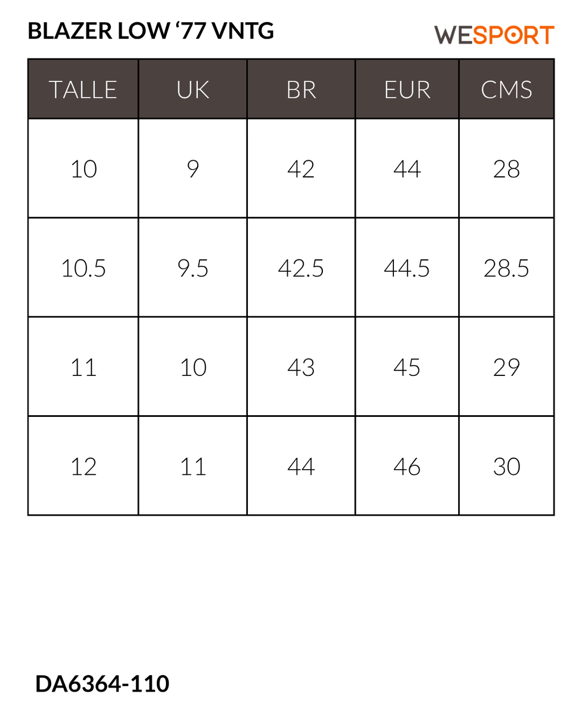The height and width of the screenshot is (728, 582).
Task: Click the 9.5 UK size cell
Action: (x=193, y=267)
